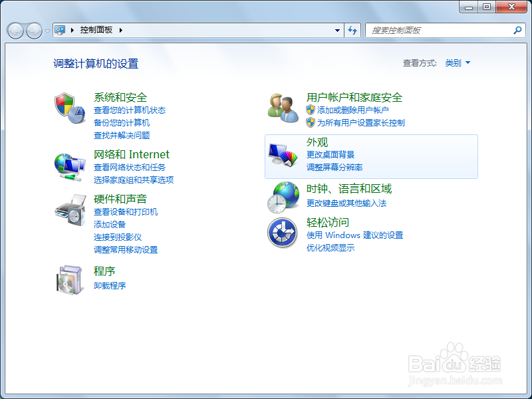532x399 pixels.
Task: Click 更改桌面背景 link
Action: (x=331, y=155)
